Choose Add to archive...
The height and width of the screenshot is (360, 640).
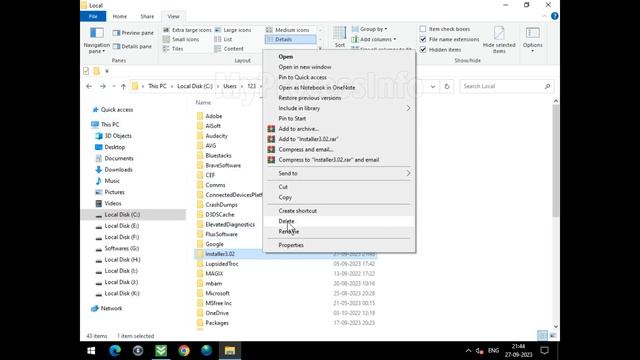point(340,129)
